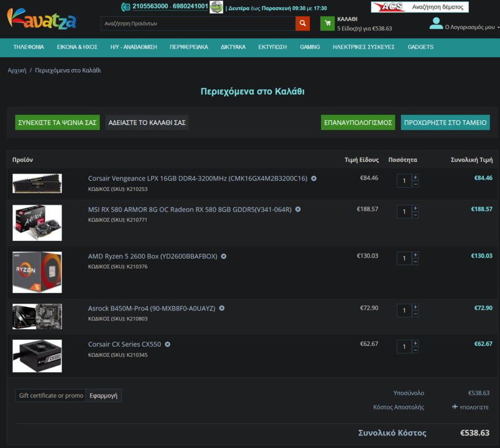Click the orange search magnifier button
The image size is (500, 448).
(x=302, y=23)
